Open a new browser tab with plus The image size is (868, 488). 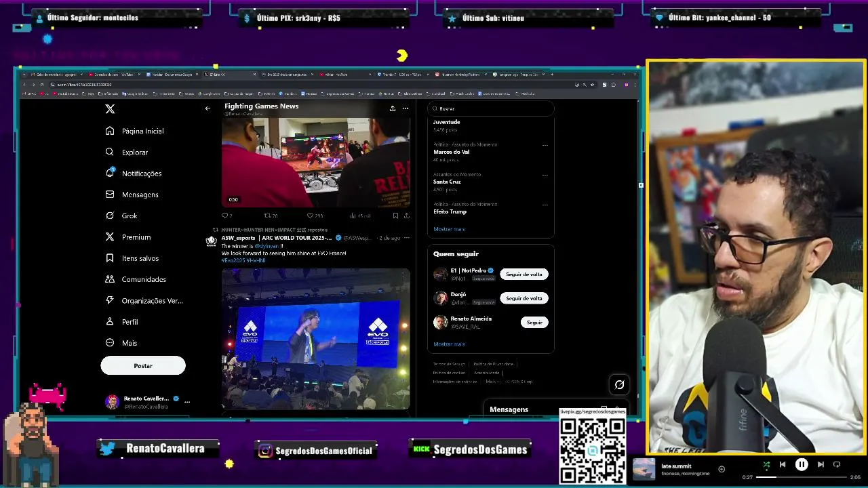click(552, 75)
